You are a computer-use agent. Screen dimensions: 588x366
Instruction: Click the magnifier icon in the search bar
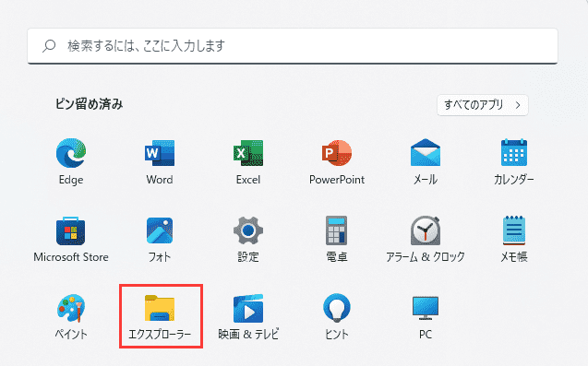pyautogui.click(x=49, y=46)
